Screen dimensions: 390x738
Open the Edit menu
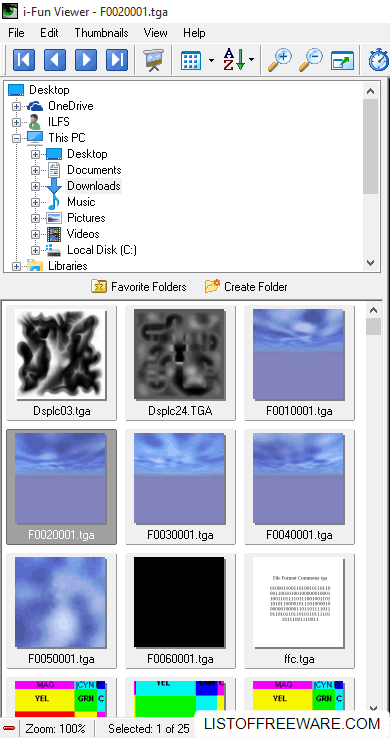tap(49, 33)
